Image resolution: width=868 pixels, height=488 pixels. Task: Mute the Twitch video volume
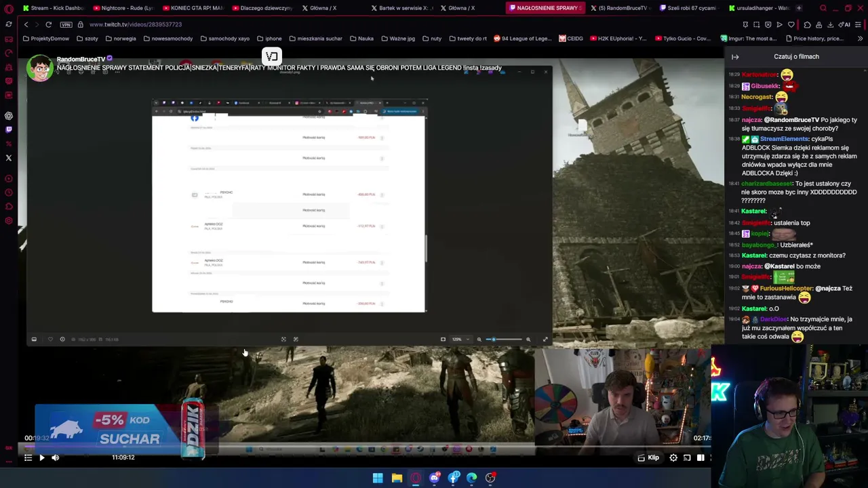[x=56, y=458]
